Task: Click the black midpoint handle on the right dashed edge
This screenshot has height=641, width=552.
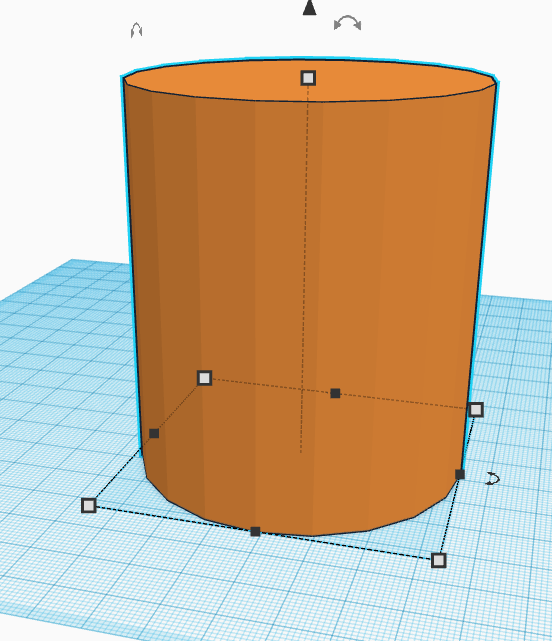Action: 460,474
